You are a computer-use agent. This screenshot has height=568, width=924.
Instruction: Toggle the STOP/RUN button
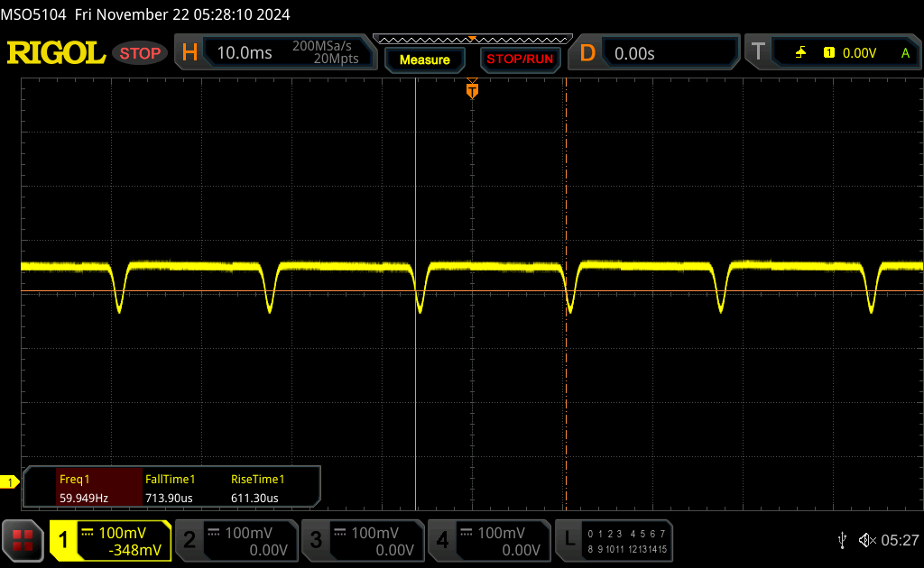click(520, 60)
